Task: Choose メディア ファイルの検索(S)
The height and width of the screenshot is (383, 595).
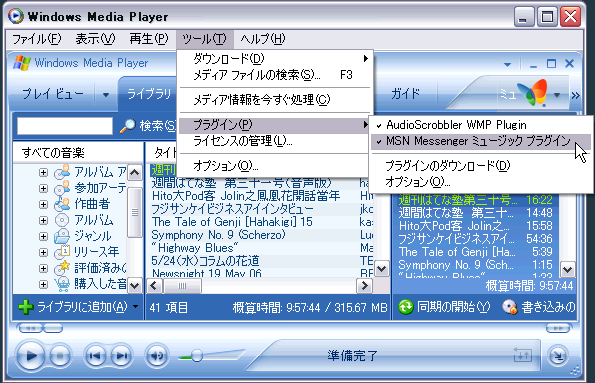Action: click(x=276, y=75)
